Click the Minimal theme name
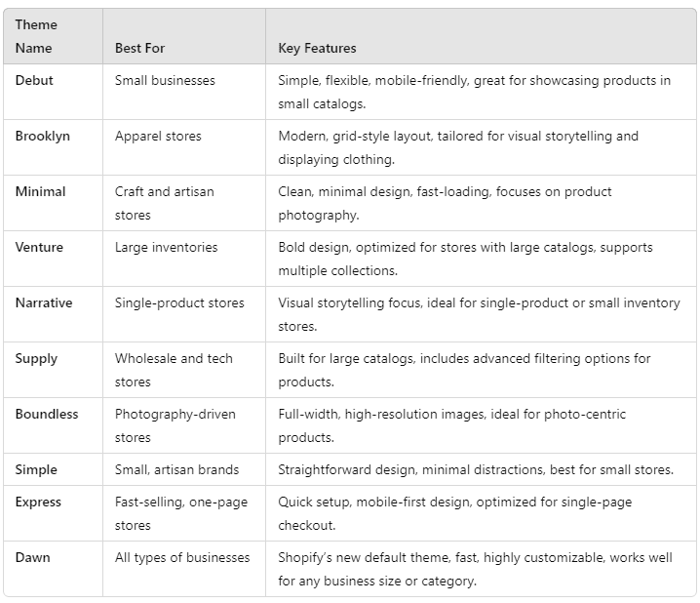The width and height of the screenshot is (700, 603). (x=41, y=191)
